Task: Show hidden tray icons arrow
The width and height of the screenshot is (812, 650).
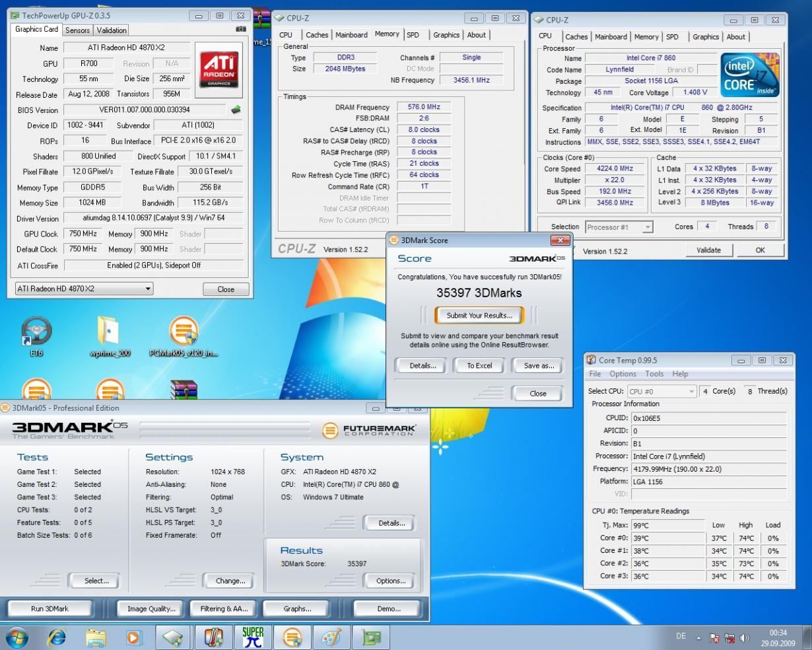Action: (x=698, y=637)
